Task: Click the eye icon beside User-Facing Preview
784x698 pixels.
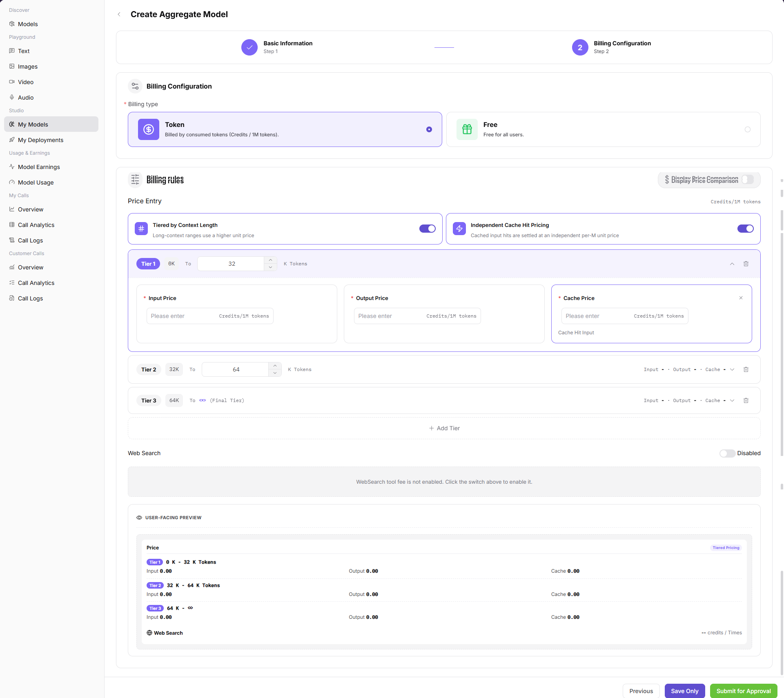Action: point(139,518)
